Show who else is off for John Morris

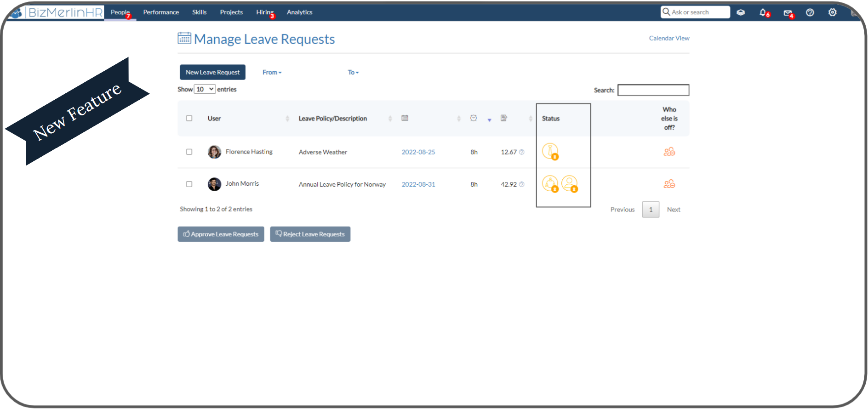669,184
